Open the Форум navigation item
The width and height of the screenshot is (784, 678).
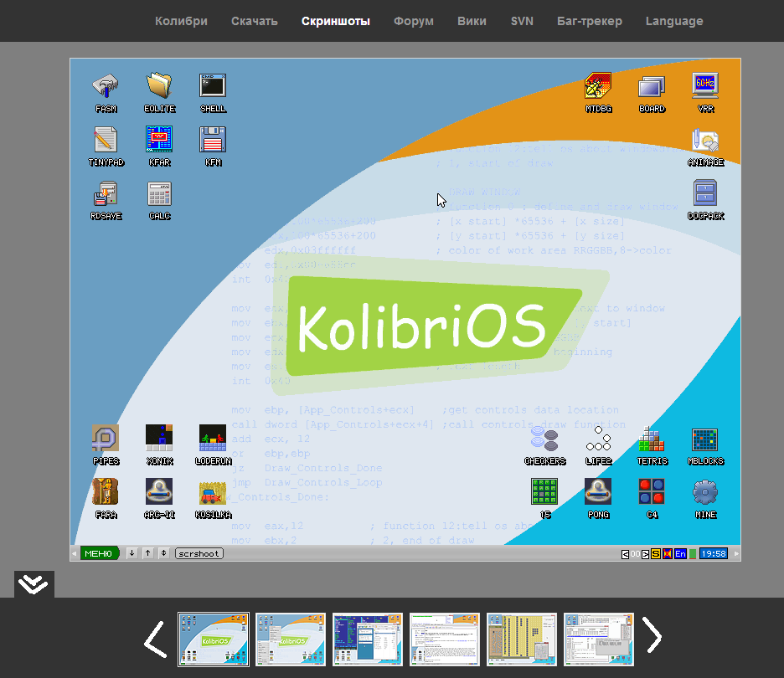pos(413,21)
